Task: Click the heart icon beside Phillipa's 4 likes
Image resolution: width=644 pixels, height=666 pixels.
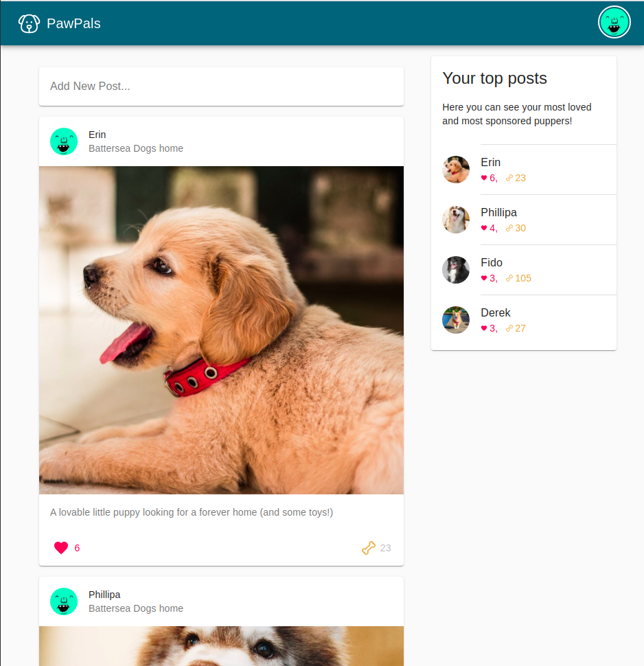Action: 484,228
